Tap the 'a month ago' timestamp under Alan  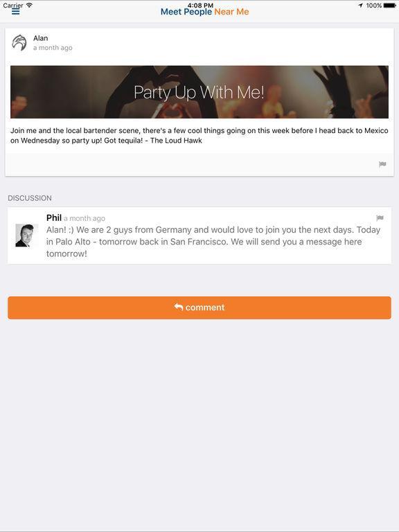pos(53,48)
